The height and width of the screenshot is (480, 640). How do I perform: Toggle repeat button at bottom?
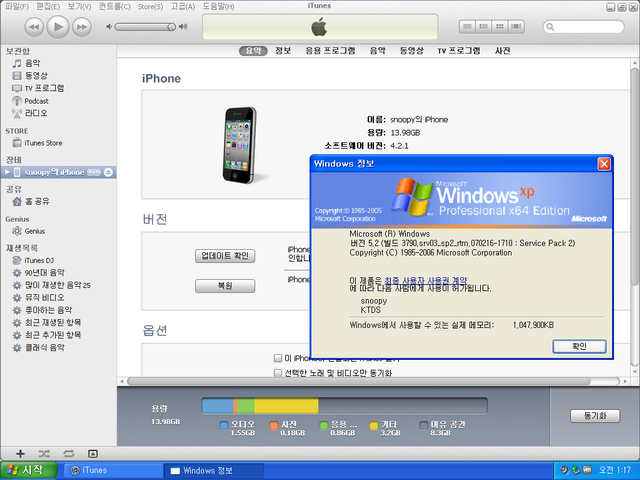coord(69,453)
